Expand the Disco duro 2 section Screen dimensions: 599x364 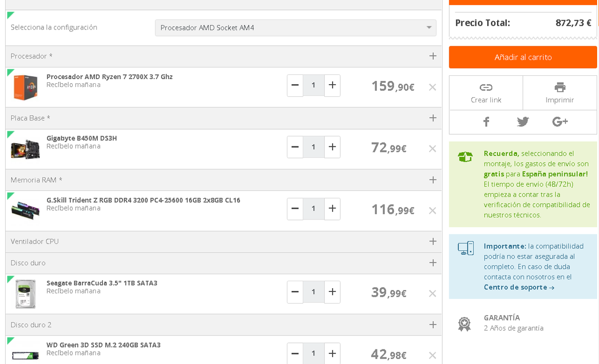click(433, 325)
